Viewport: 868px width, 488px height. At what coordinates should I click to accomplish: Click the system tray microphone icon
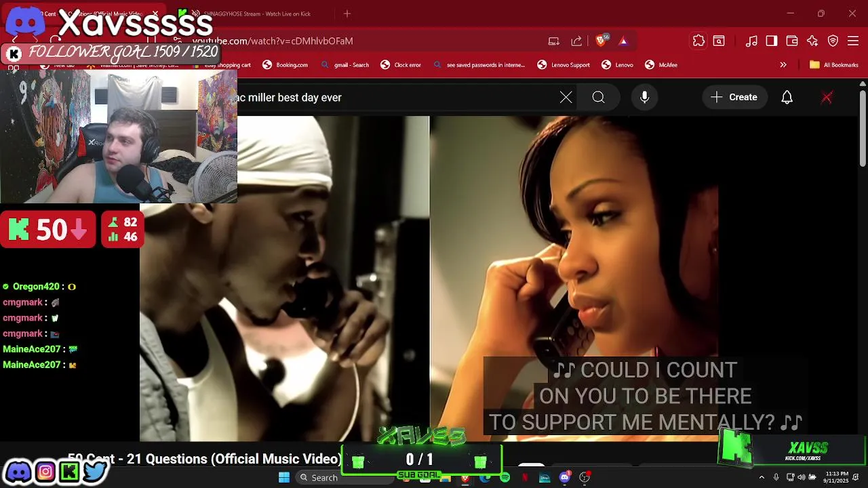(x=776, y=477)
